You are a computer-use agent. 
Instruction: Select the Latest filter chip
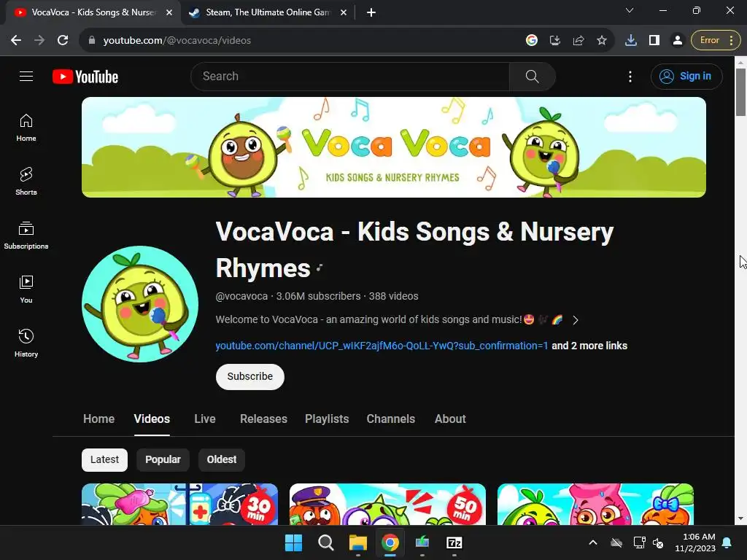[x=105, y=459]
